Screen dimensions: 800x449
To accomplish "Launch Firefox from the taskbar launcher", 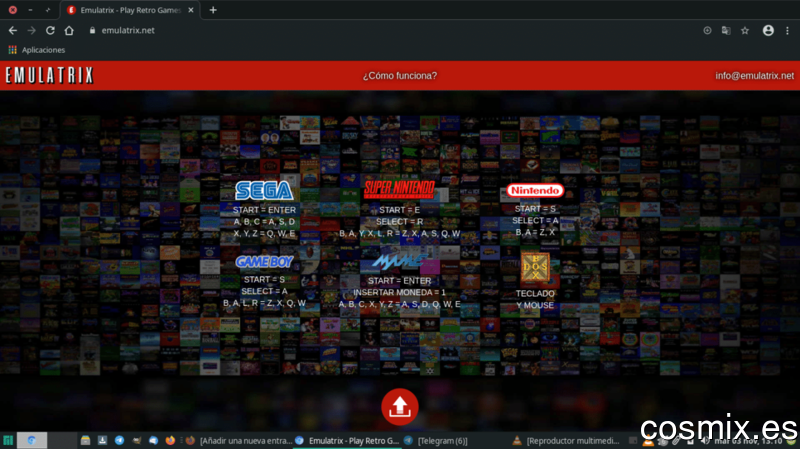I will pyautogui.click(x=170, y=440).
